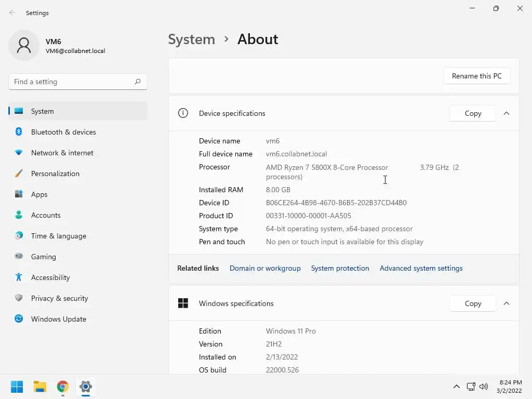Image resolution: width=532 pixels, height=399 pixels.
Task: Click Rename this PC button
Action: click(x=477, y=76)
